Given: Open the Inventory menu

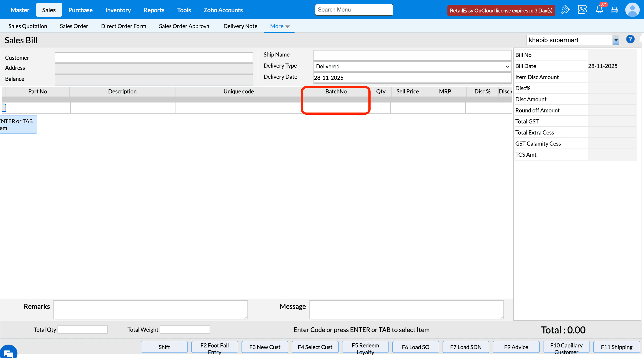Looking at the screenshot, I should [118, 10].
